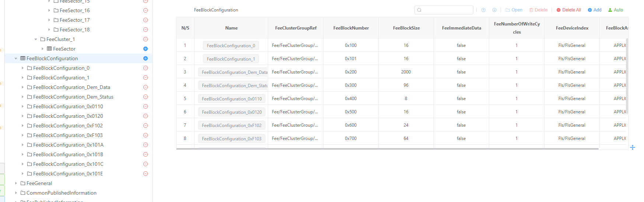Remove FeeBlockConfiguration_0xF103 via minus icon

(x=146, y=135)
